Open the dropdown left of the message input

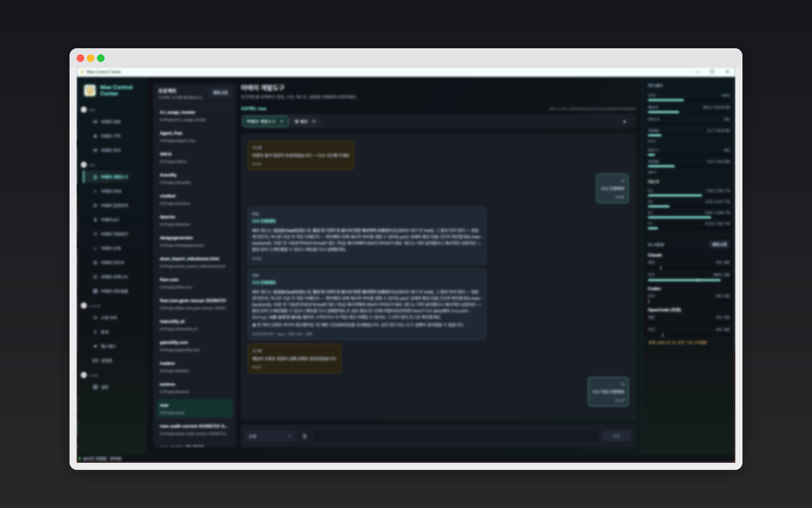coord(270,436)
